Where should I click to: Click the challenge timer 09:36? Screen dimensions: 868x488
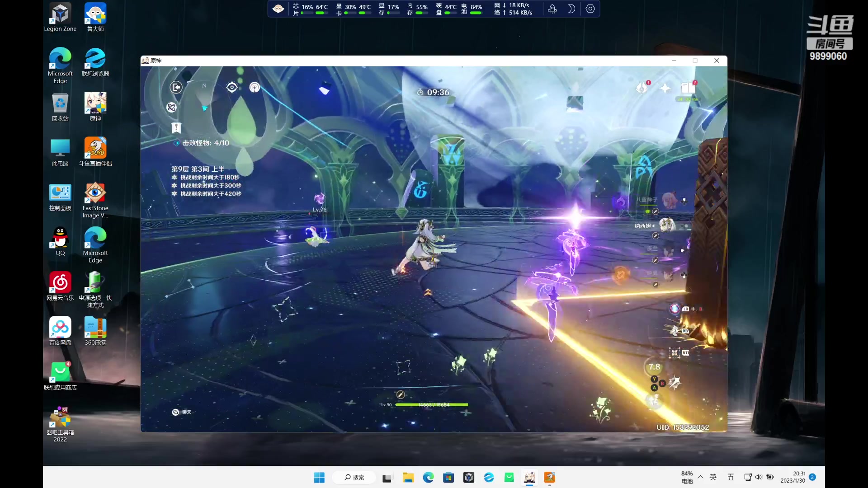(x=433, y=92)
